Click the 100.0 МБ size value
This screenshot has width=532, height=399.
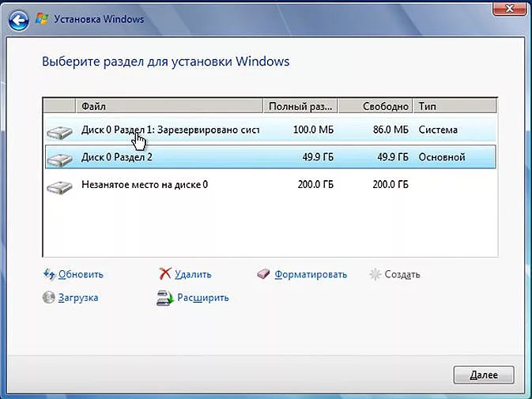[x=313, y=130]
